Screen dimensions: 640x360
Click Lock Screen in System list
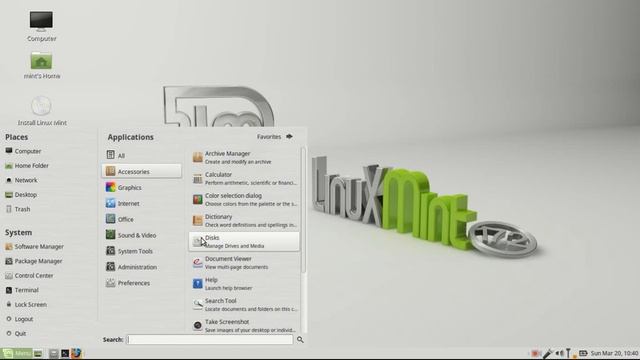26,304
